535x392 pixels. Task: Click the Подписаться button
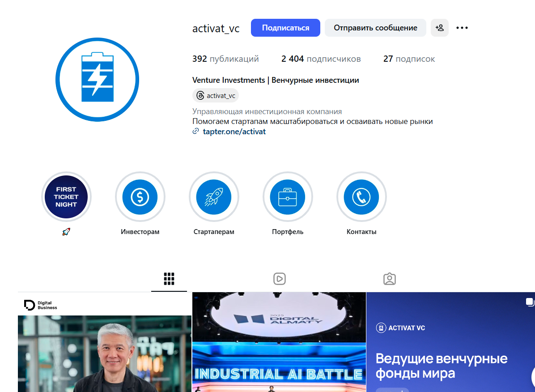[x=285, y=28]
